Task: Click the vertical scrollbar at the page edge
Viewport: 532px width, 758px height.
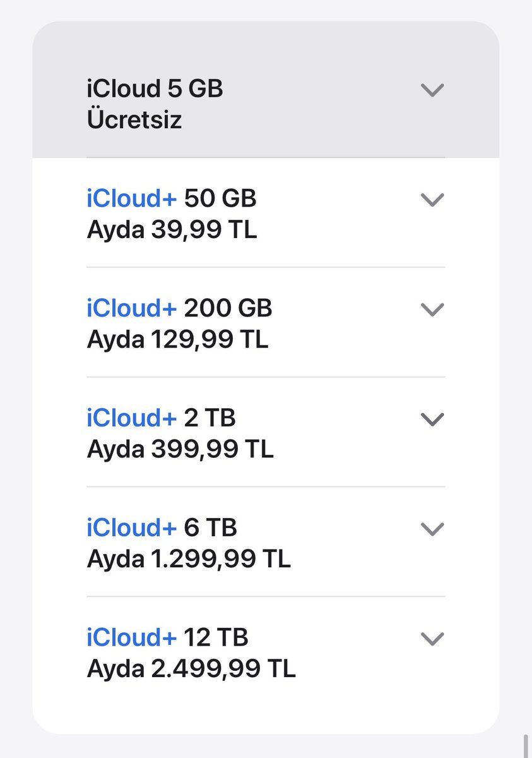Action: click(525, 745)
